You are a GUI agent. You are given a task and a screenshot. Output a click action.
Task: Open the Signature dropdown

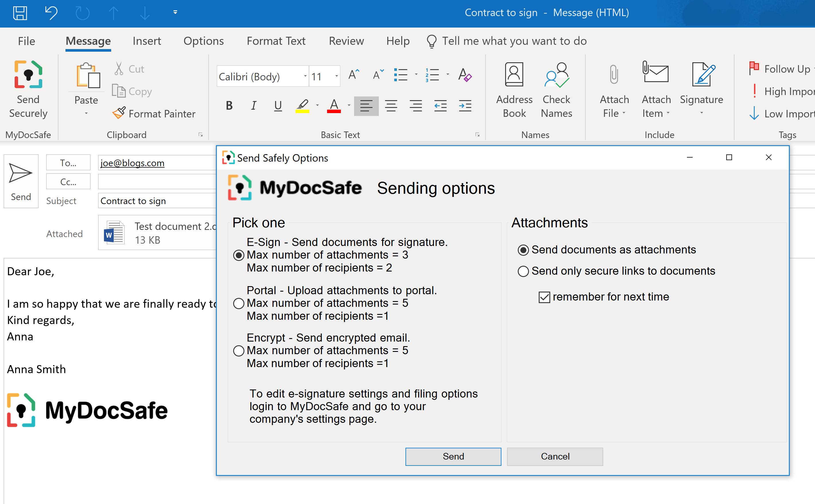point(701,113)
